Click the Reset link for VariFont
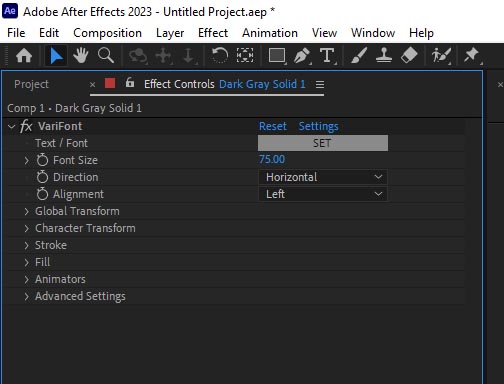504x384 pixels. pyautogui.click(x=273, y=126)
